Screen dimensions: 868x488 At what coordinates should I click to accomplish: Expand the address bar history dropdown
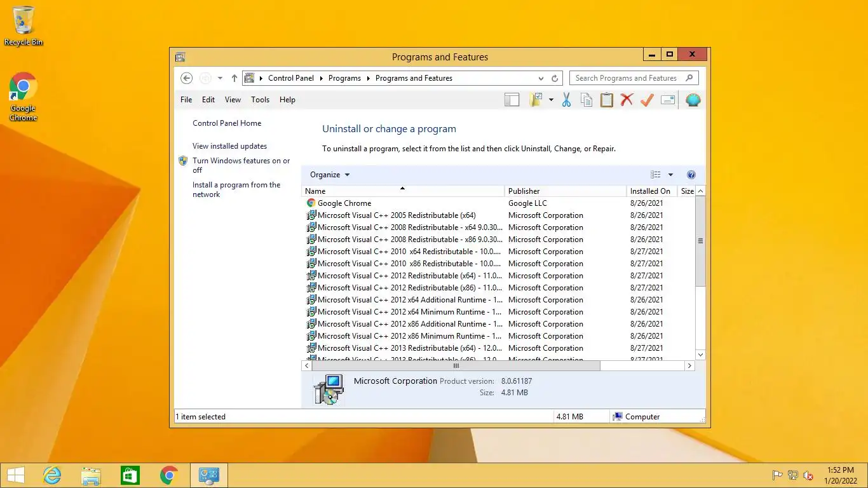click(541, 78)
